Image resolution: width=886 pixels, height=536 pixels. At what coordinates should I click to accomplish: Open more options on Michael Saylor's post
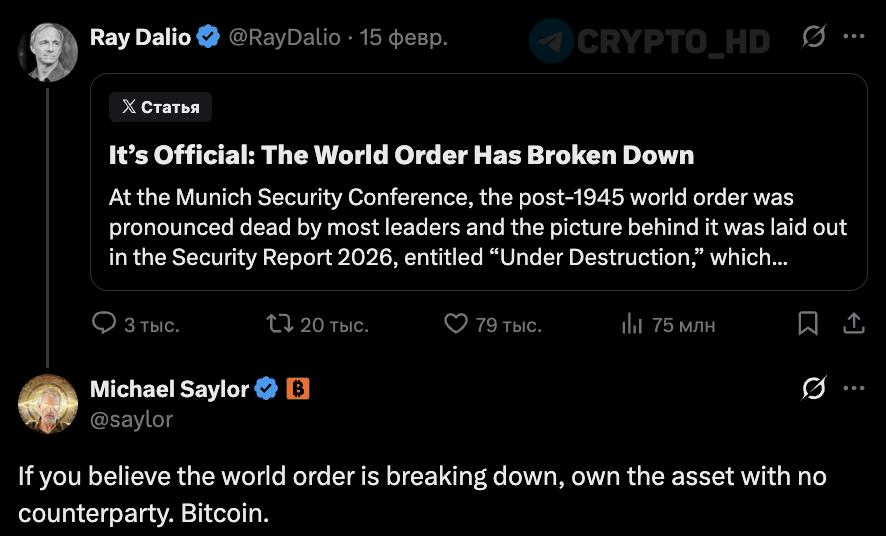(854, 389)
